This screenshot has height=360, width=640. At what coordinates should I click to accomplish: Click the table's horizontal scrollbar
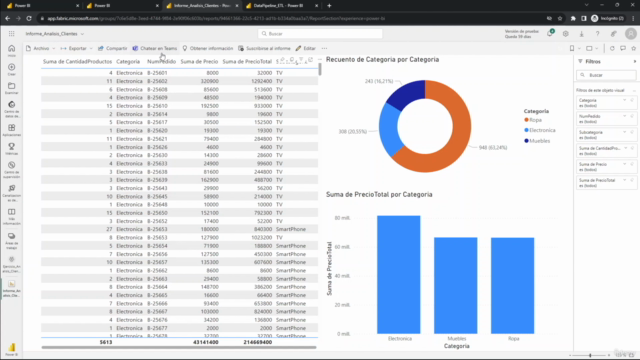click(x=179, y=347)
